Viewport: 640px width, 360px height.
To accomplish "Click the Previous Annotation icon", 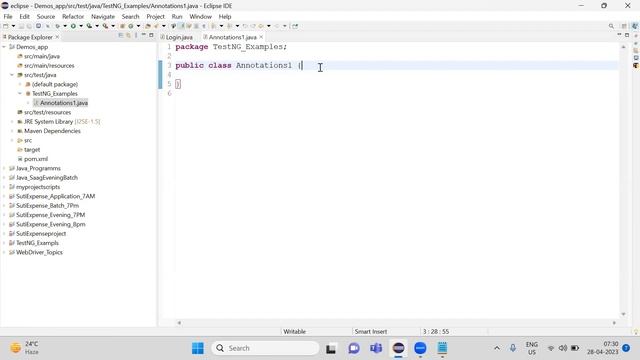I will click(x=229, y=26).
